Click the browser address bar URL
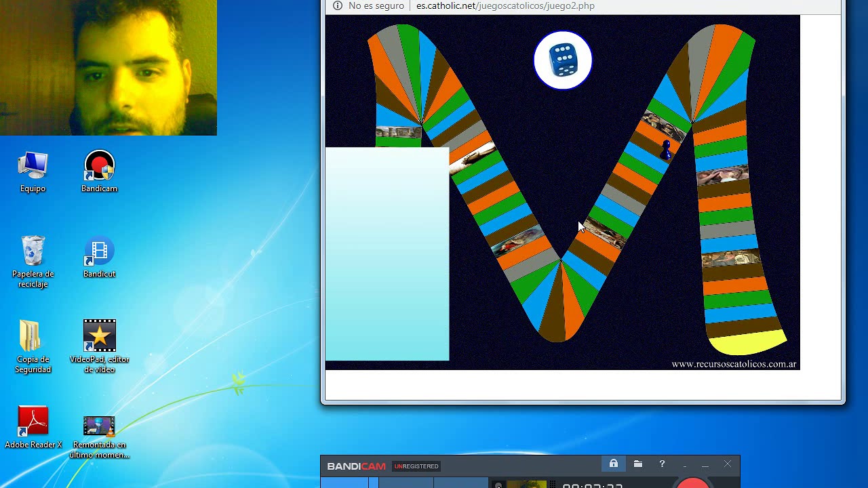Screen dimensions: 868x488 pyautogui.click(x=505, y=5)
